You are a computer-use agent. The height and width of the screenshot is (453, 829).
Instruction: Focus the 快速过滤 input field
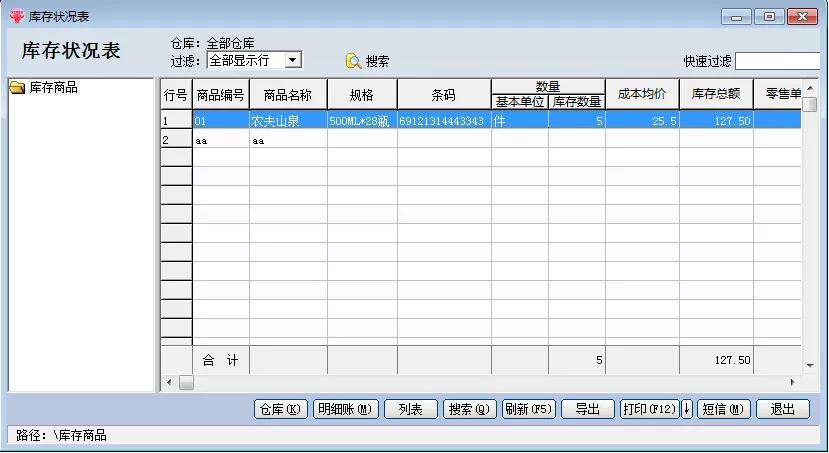pos(777,61)
